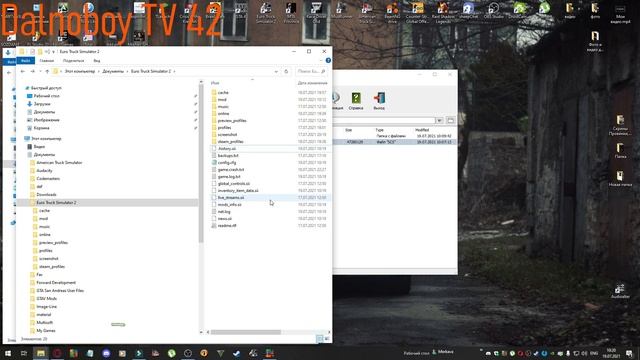The image size is (640, 360).
Task: Select Рабочий стол in Quick access
Action: [x=47, y=96]
